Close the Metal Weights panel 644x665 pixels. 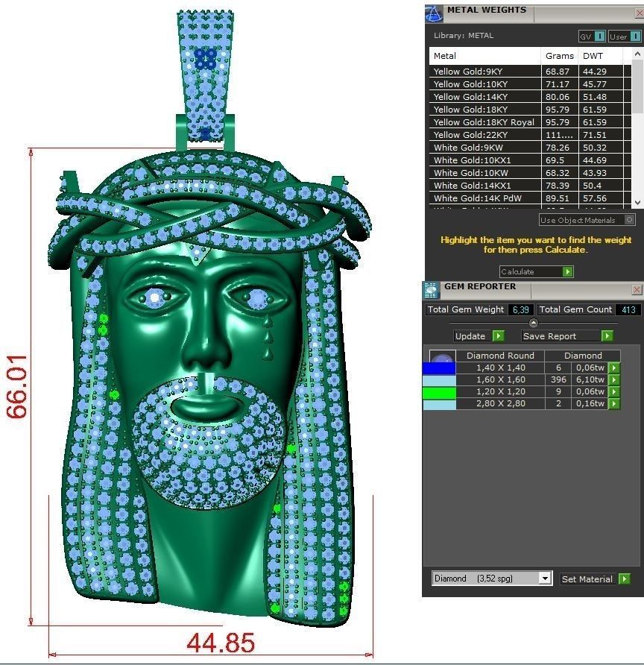click(640, 13)
